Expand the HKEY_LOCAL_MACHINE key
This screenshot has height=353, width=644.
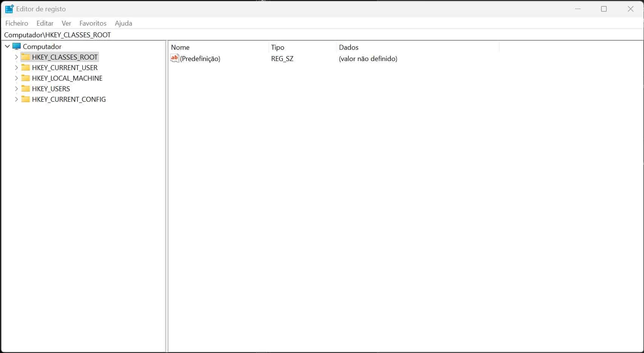16,78
